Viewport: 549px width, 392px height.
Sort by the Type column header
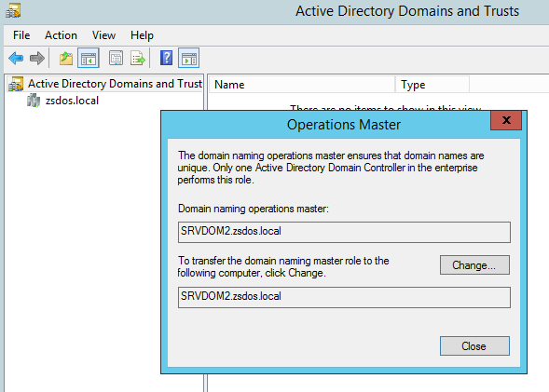(x=432, y=85)
